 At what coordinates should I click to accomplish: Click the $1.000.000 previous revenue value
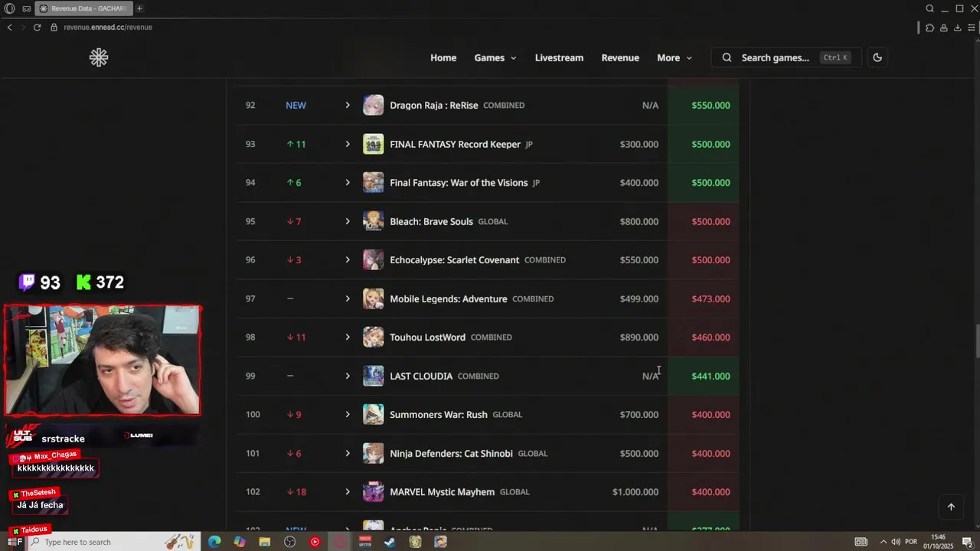pyautogui.click(x=635, y=491)
